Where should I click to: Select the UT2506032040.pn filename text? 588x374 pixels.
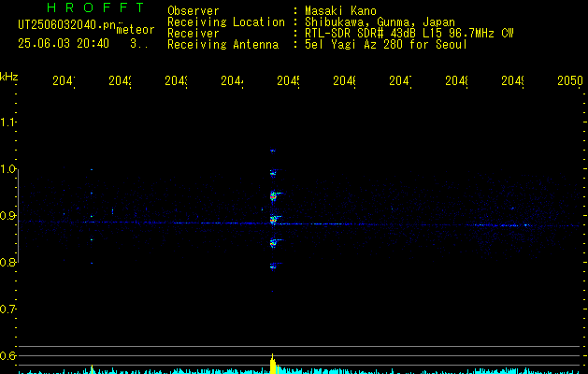(x=66, y=25)
